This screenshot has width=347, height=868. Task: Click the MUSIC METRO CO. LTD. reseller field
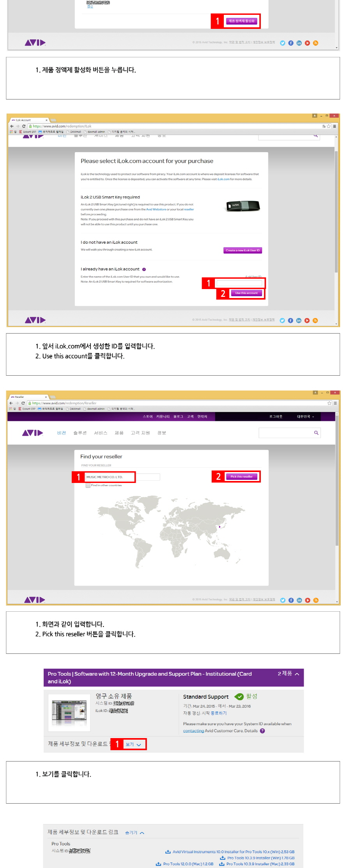122,477
